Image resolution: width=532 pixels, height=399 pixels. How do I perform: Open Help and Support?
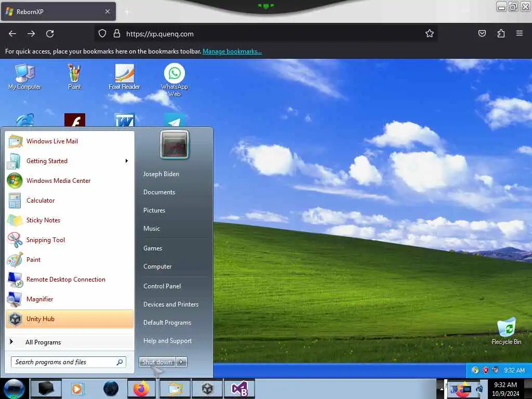[x=168, y=341]
